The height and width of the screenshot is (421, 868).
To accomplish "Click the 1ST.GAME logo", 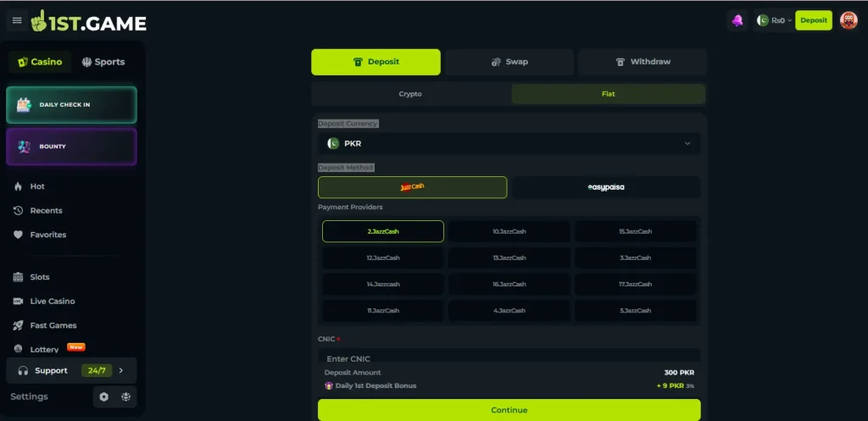I will click(88, 21).
